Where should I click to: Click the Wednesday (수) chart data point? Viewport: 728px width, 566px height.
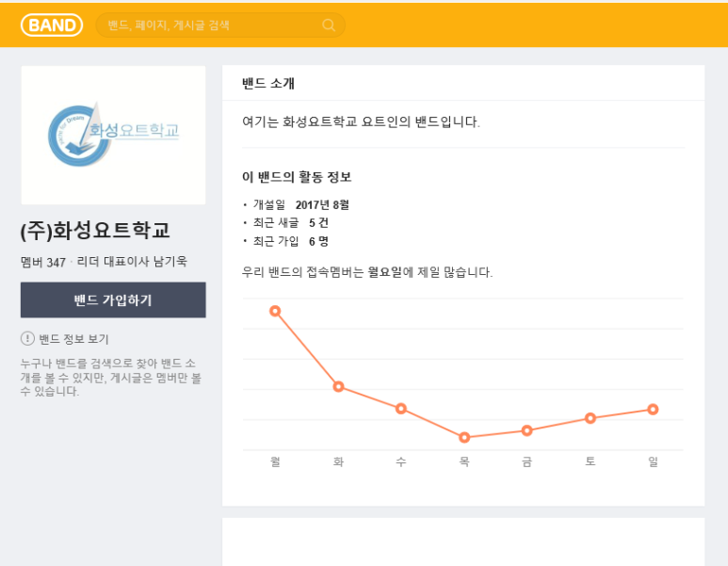tap(401, 409)
